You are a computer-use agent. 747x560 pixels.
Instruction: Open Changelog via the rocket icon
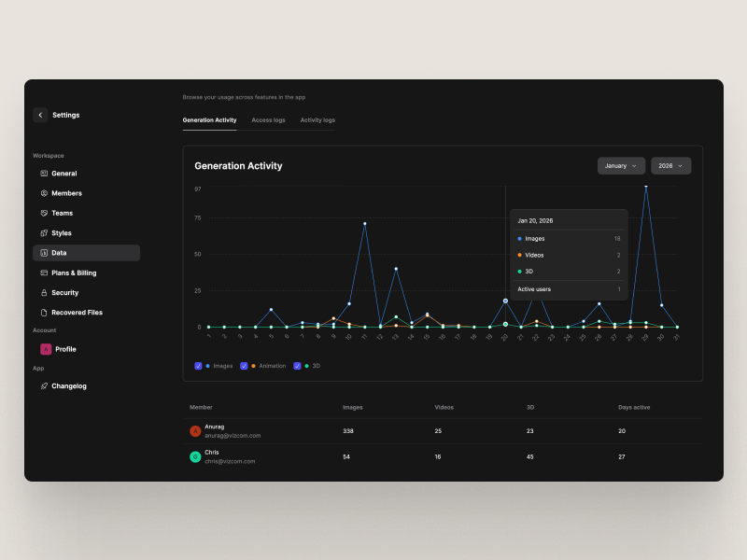click(x=44, y=386)
